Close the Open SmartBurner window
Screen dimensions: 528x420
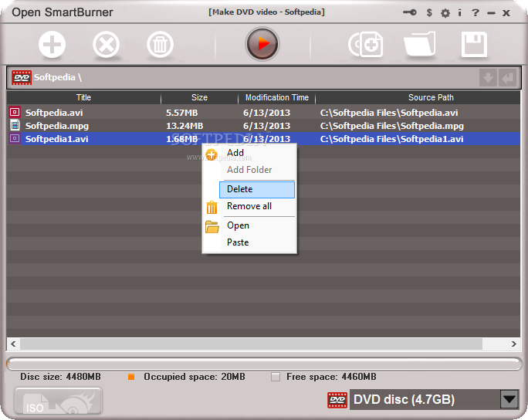[506, 13]
